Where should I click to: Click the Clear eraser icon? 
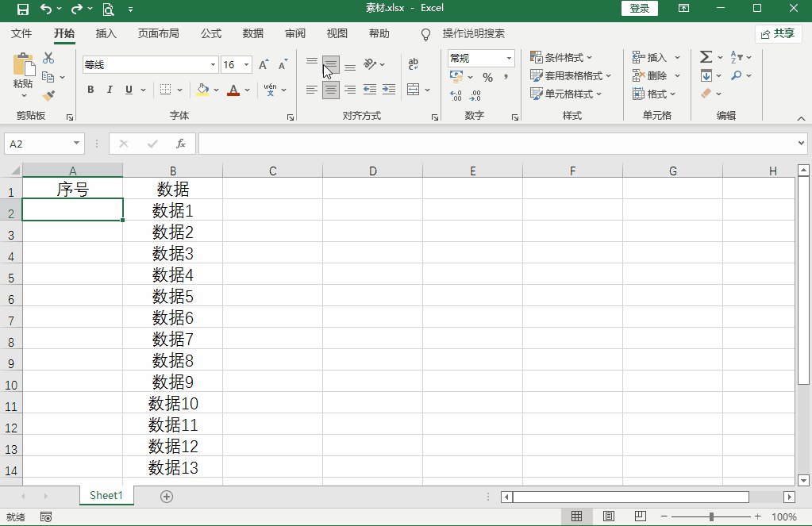click(x=706, y=94)
